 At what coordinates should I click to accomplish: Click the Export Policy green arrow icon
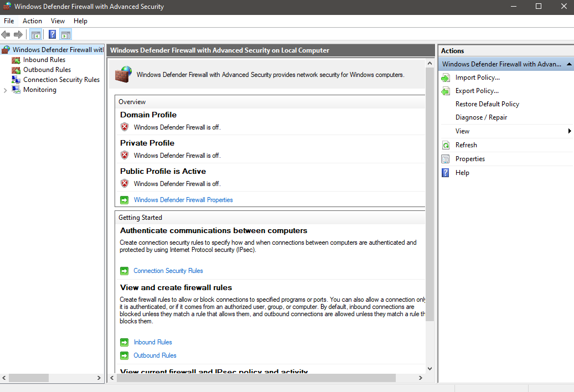(446, 91)
